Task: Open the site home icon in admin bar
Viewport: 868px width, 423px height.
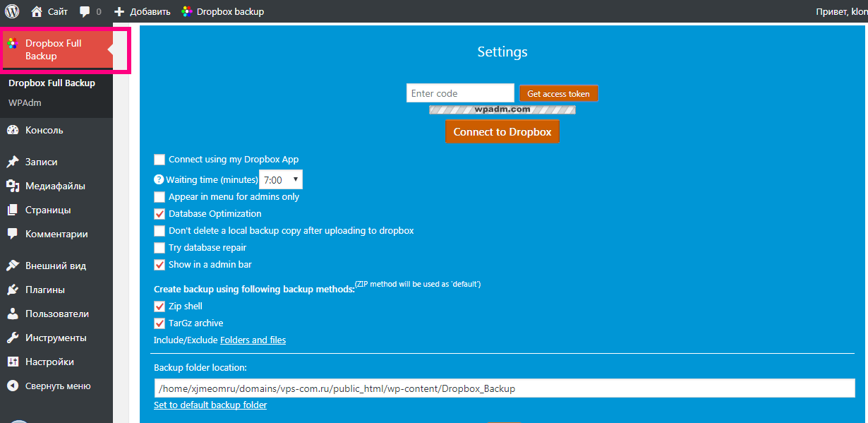Action: coord(37,11)
